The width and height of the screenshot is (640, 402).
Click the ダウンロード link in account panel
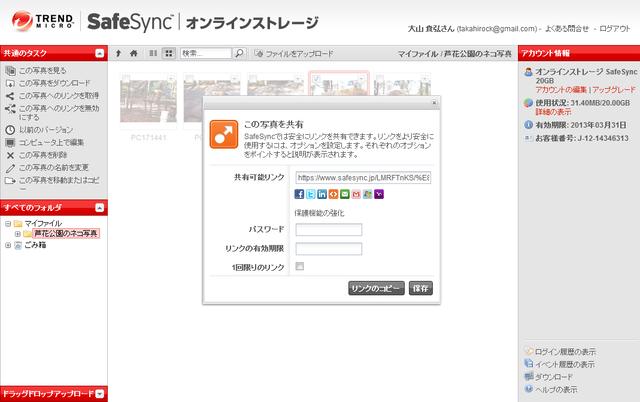point(553,377)
